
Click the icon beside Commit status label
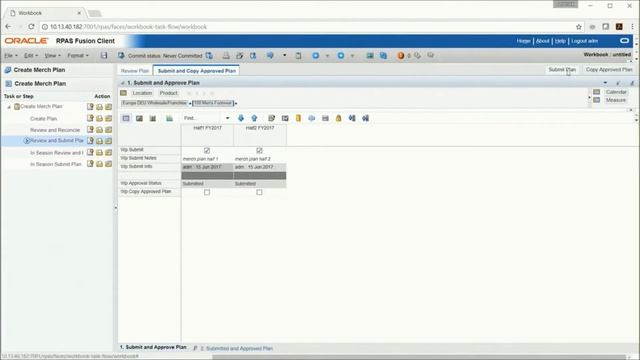pos(121,56)
